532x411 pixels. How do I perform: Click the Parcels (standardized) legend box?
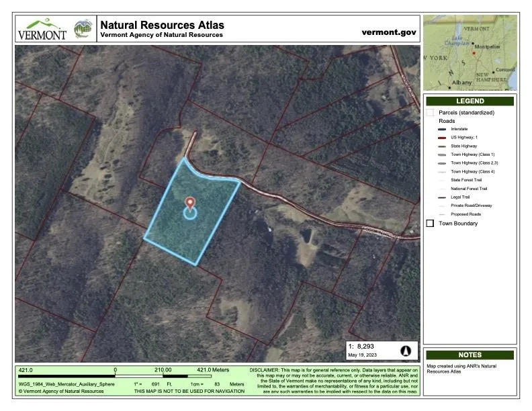[x=430, y=113]
